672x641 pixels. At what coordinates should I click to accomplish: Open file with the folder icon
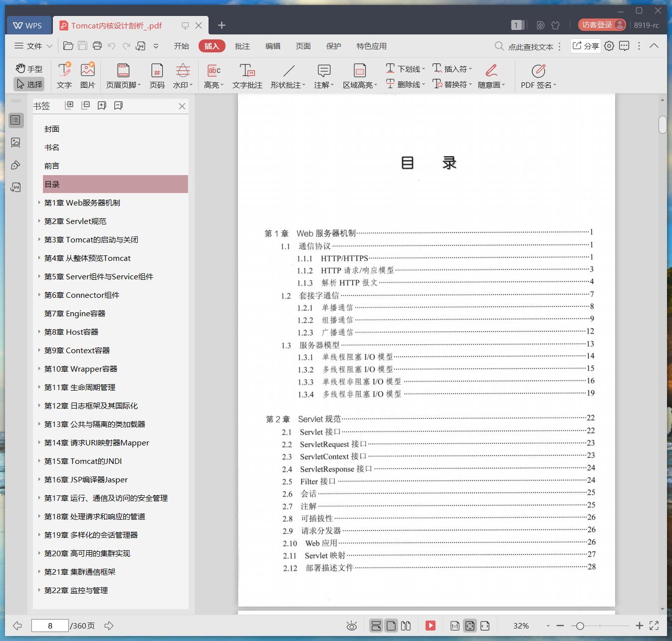click(68, 46)
